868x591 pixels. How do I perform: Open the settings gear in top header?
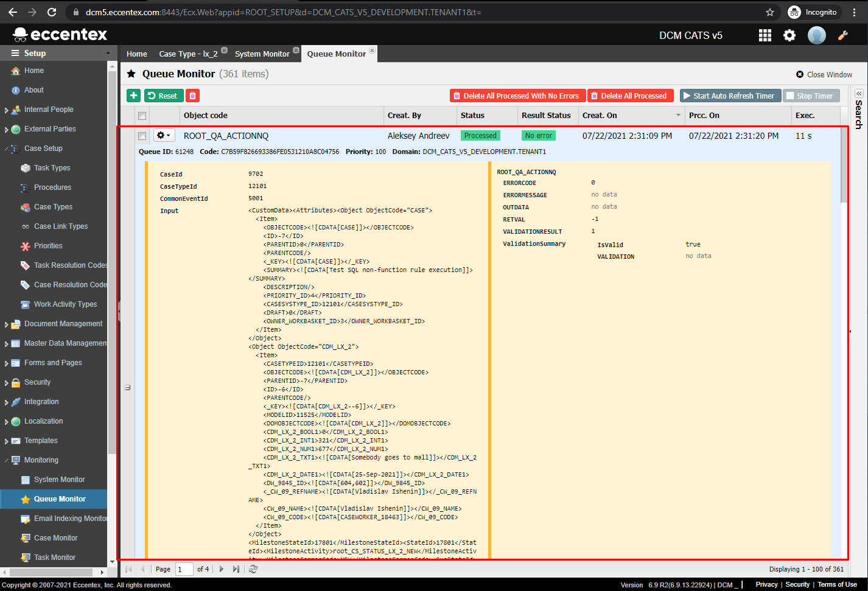tap(789, 35)
